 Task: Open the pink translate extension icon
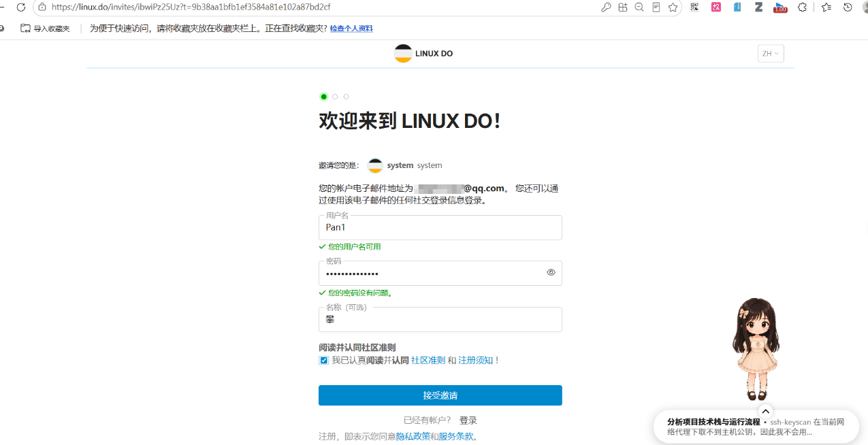click(x=716, y=7)
